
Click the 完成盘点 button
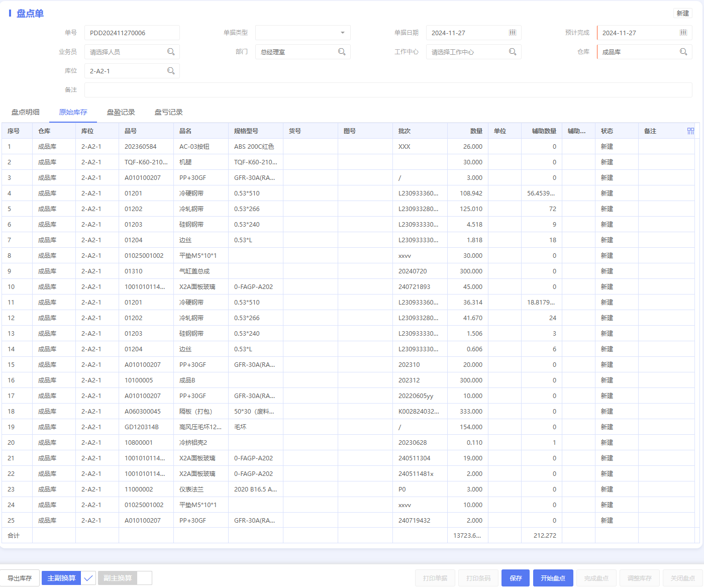596,578
